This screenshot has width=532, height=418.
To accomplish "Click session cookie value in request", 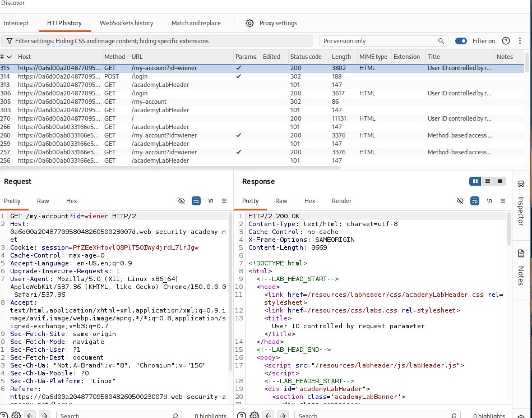I will (x=136, y=247).
